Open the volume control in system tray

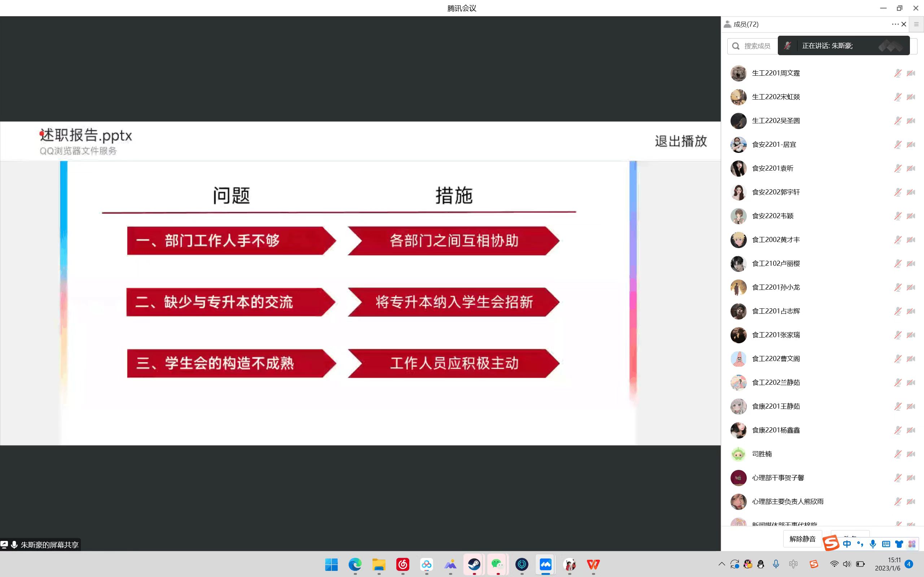point(847,564)
